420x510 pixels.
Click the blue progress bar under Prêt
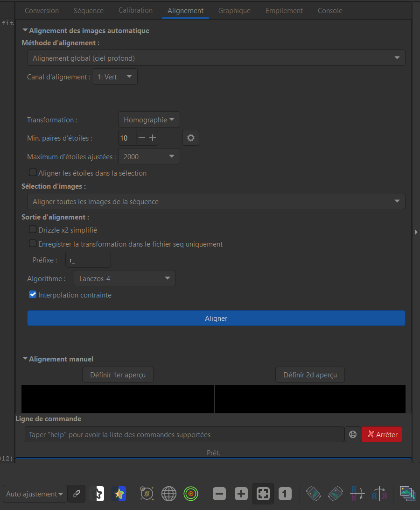pos(214,458)
